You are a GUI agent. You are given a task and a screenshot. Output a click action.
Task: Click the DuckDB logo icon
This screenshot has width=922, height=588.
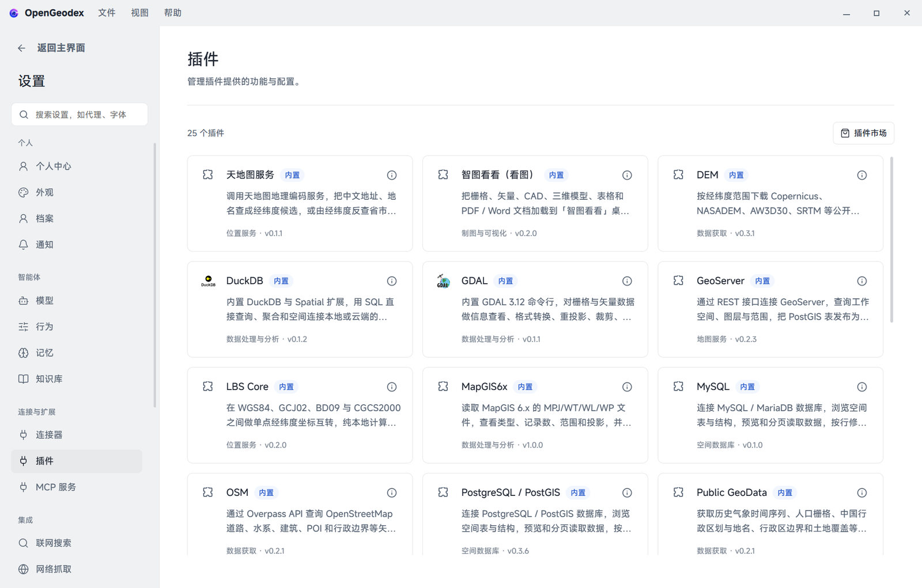coord(208,281)
